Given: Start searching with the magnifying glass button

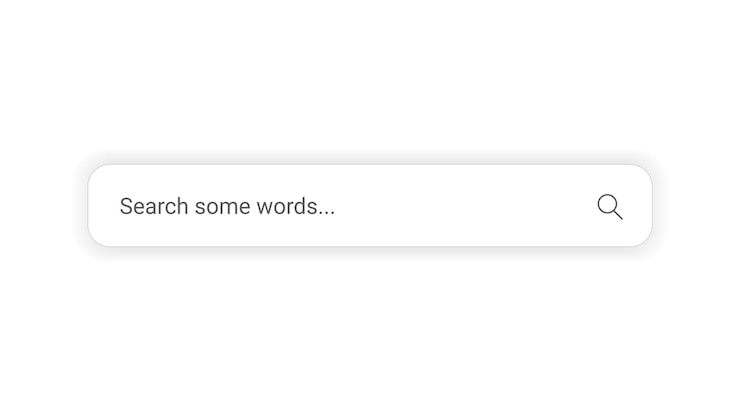Looking at the screenshot, I should 610,206.
